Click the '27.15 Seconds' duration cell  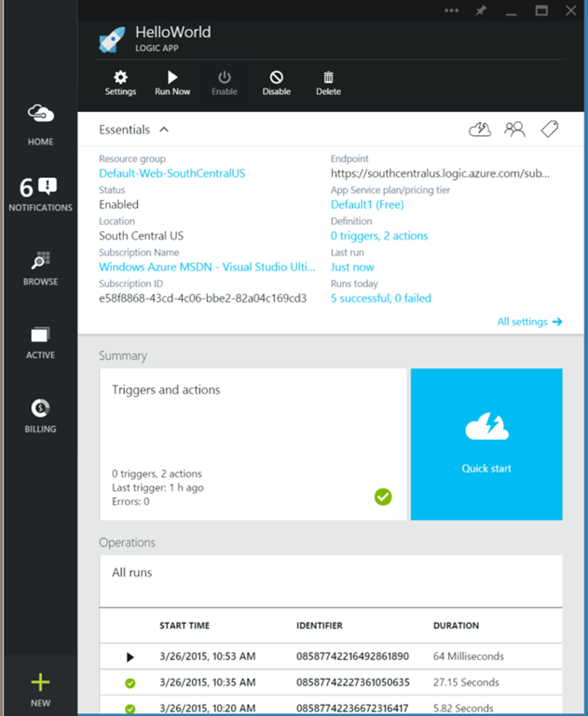pos(466,682)
